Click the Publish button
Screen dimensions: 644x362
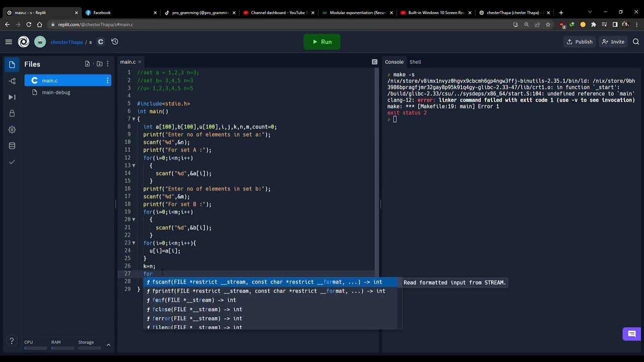pos(580,42)
